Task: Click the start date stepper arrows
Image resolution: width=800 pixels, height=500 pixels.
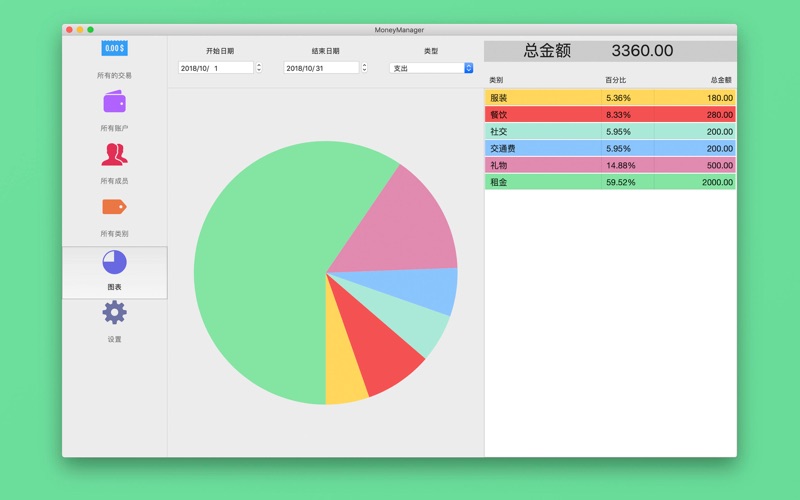Action: [259, 68]
